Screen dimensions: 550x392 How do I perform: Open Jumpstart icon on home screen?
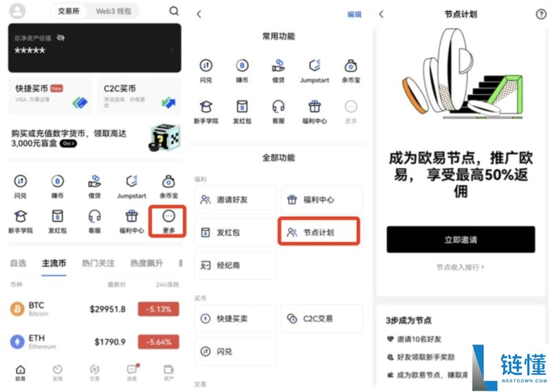point(131,186)
